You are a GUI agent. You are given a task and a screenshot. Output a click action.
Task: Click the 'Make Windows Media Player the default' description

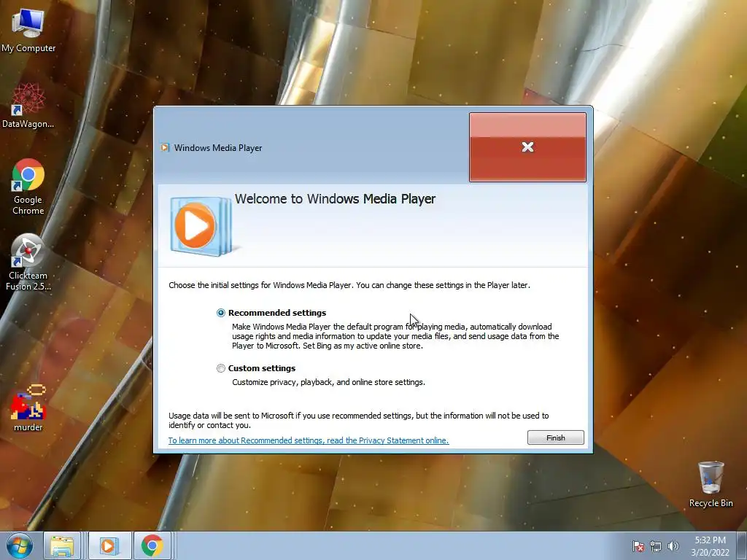pos(395,336)
